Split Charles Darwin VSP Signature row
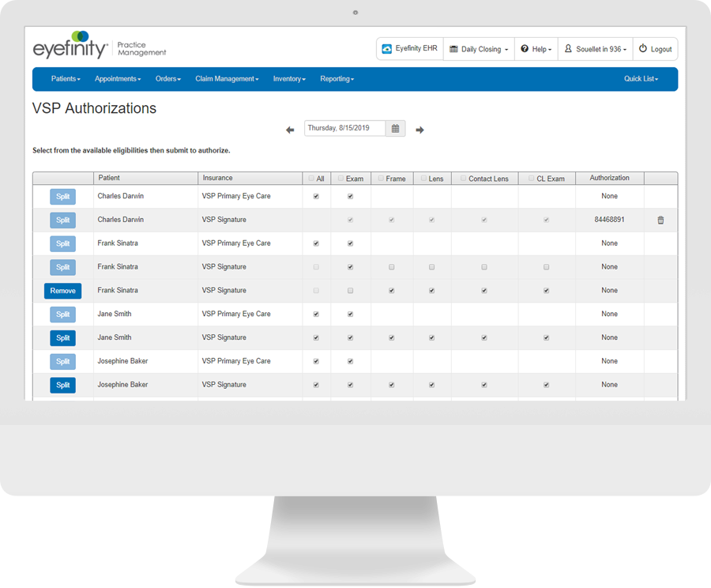This screenshot has width=711, height=588. (62, 220)
